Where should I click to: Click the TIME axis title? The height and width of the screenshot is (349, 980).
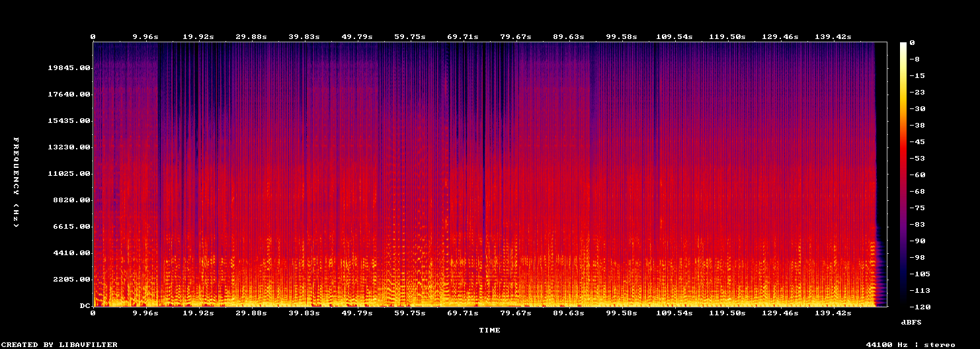point(490,330)
